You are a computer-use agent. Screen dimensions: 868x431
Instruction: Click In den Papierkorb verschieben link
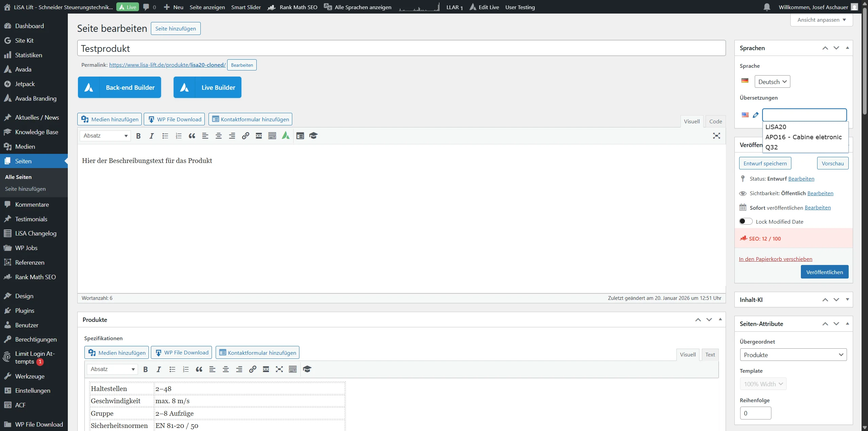(775, 259)
